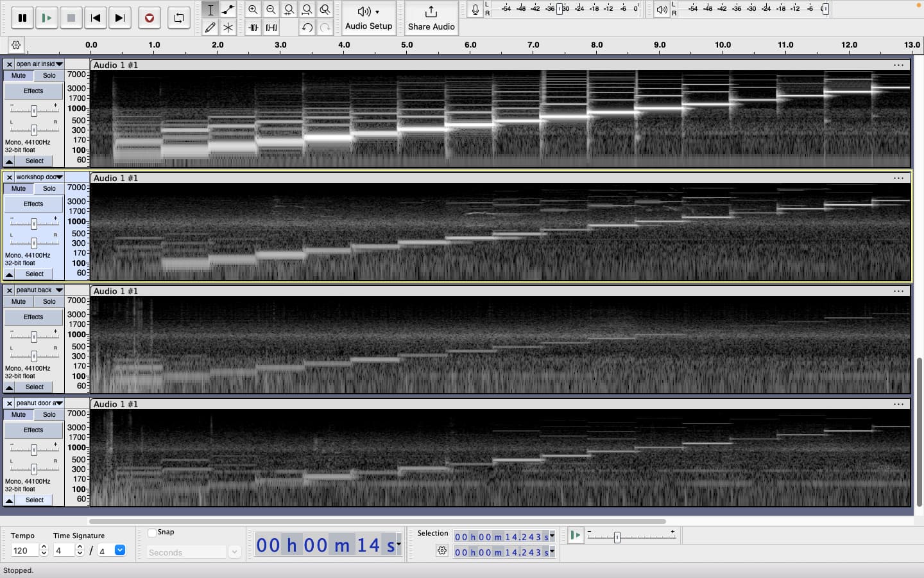Open clip menu of 'workshop doo' Audio 1 #1

(898, 178)
